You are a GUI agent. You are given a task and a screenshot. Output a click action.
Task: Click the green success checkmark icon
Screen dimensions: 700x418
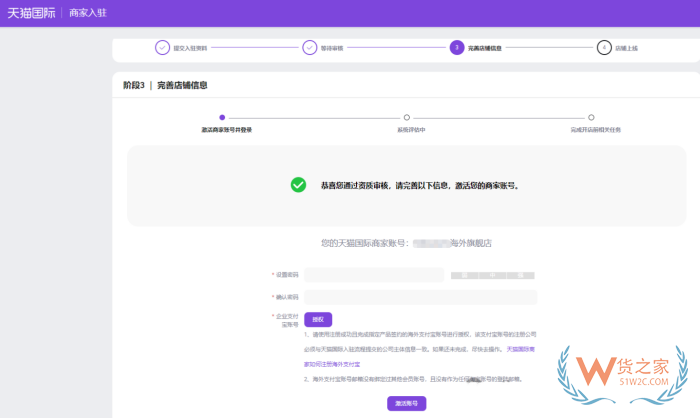(x=298, y=185)
